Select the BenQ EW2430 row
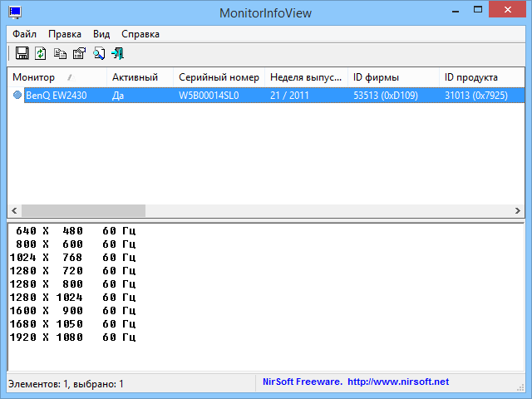This screenshot has height=399, width=532. pyautogui.click(x=266, y=95)
